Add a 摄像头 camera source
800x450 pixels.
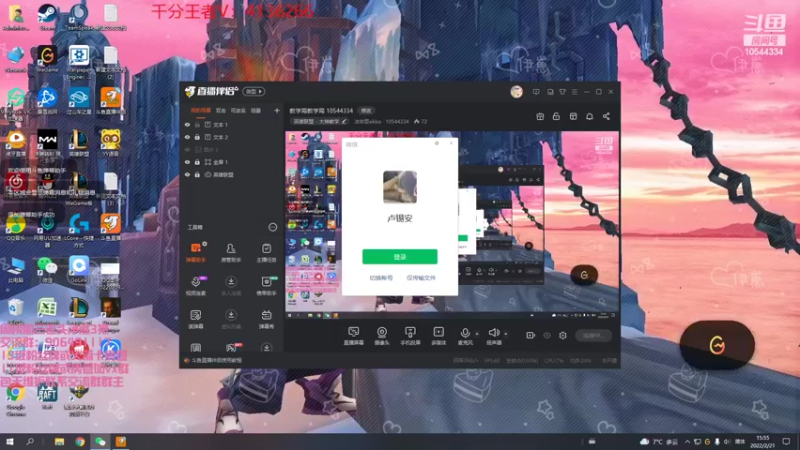382,336
